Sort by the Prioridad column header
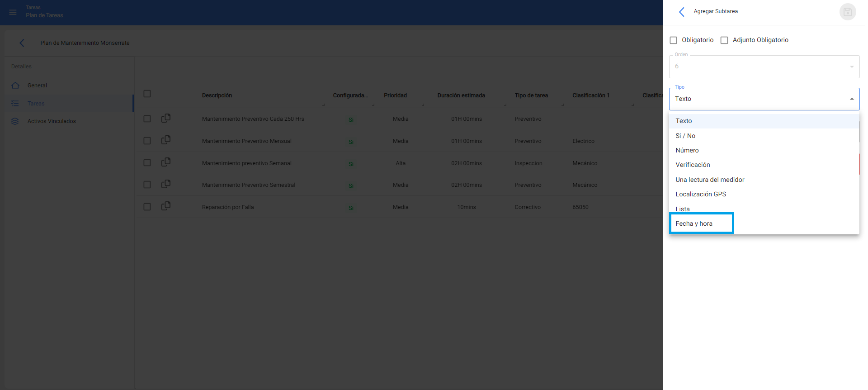The height and width of the screenshot is (390, 868). 395,95
